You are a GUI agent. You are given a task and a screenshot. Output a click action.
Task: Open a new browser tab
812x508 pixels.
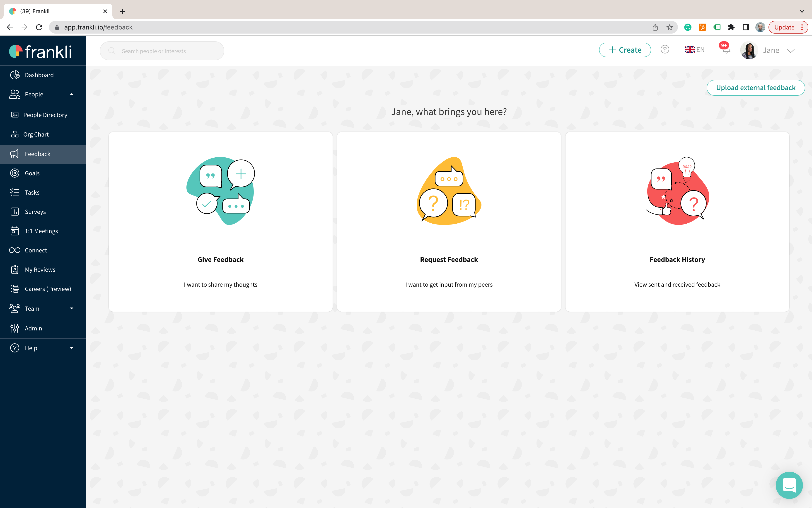coord(123,11)
